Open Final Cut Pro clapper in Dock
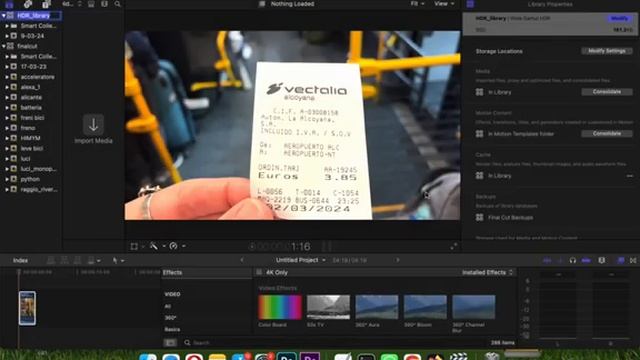The width and height of the screenshot is (640, 360). 459,357
